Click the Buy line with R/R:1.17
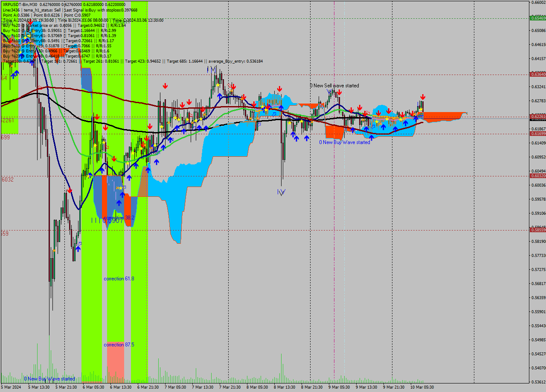 58,40
